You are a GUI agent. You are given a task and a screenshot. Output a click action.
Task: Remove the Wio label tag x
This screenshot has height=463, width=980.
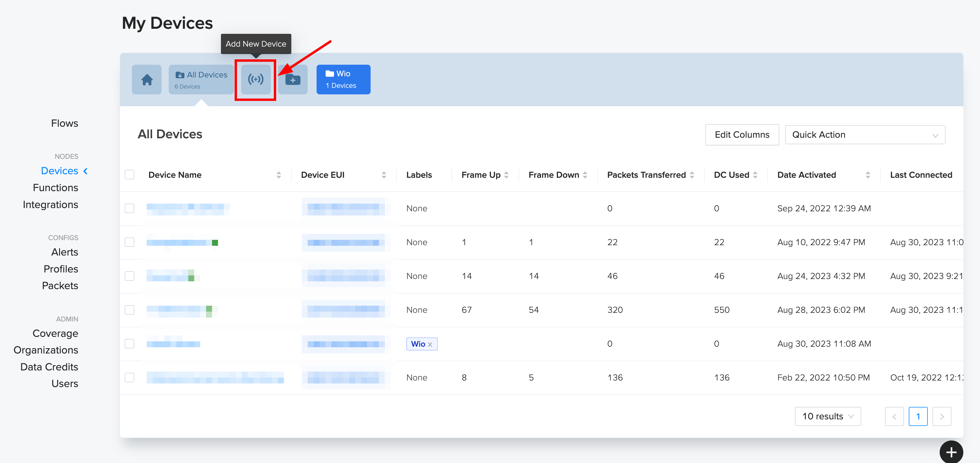pyautogui.click(x=430, y=344)
